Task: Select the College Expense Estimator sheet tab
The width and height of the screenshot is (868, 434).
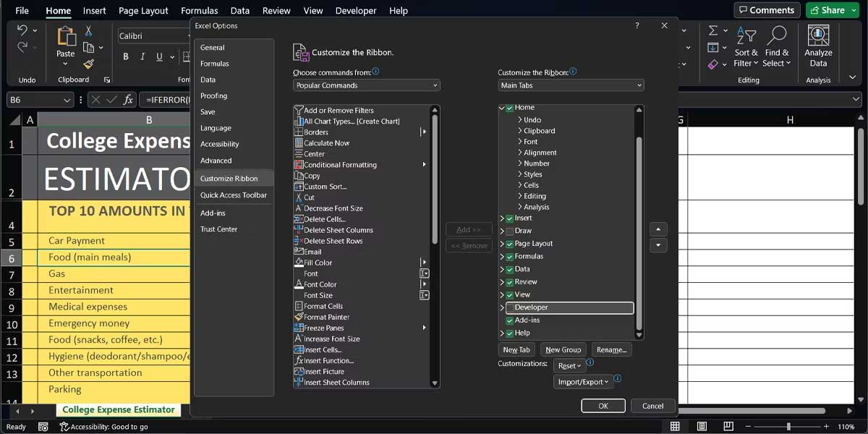Action: (118, 409)
